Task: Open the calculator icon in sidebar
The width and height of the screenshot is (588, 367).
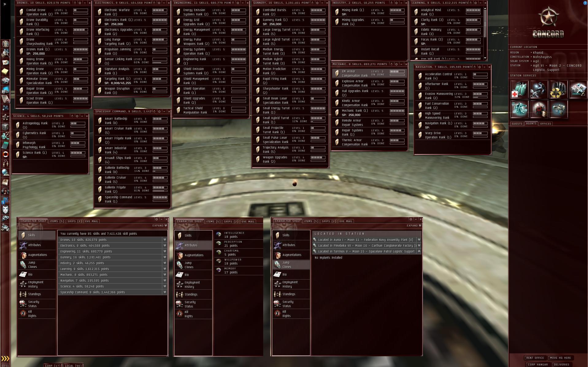Action: click(6, 145)
